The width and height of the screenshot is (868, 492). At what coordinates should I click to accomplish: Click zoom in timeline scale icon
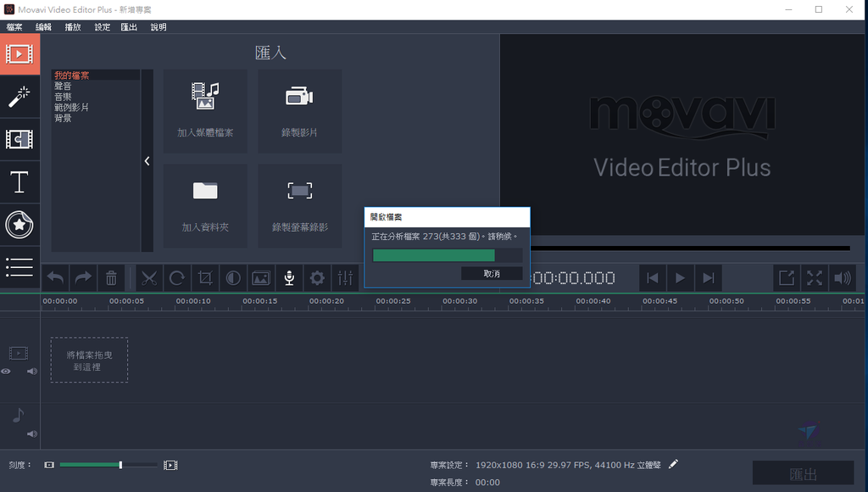170,466
